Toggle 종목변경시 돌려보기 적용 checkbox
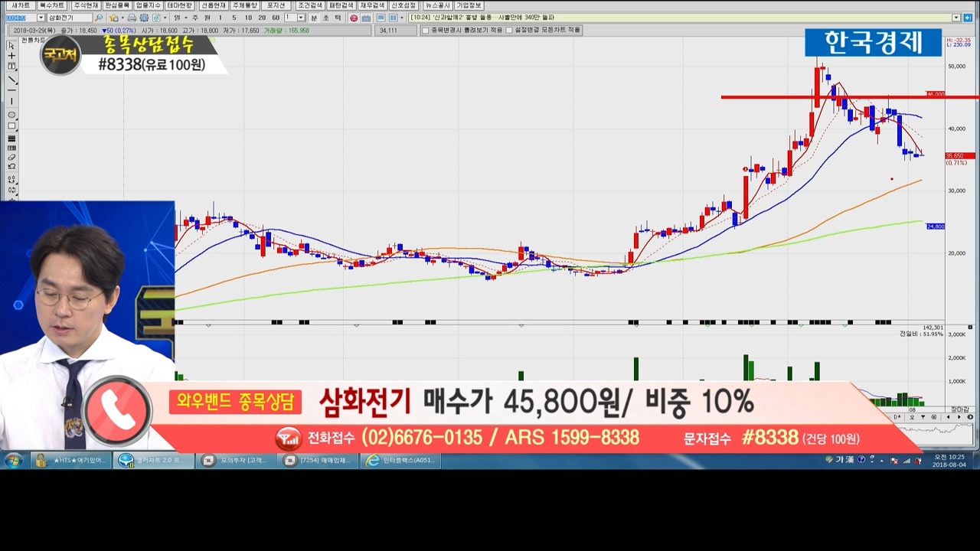This screenshot has height=551, width=980. (x=426, y=31)
